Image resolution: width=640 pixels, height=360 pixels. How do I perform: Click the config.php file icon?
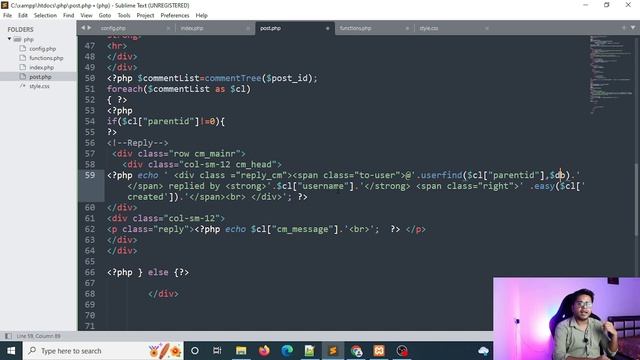pos(23,49)
